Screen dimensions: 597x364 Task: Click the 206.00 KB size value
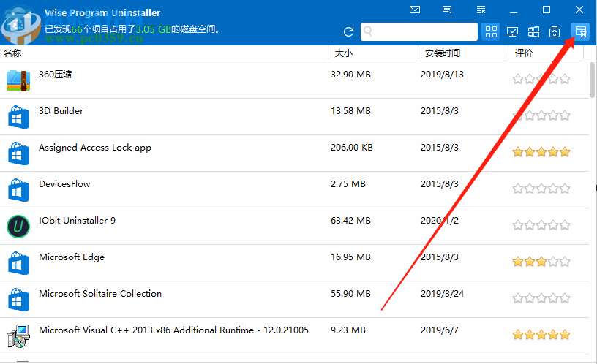click(352, 147)
